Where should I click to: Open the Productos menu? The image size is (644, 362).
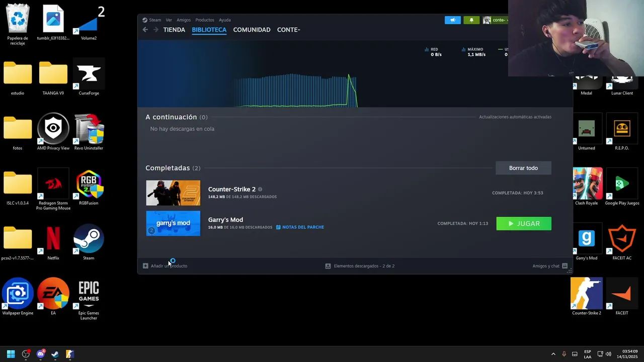point(205,20)
